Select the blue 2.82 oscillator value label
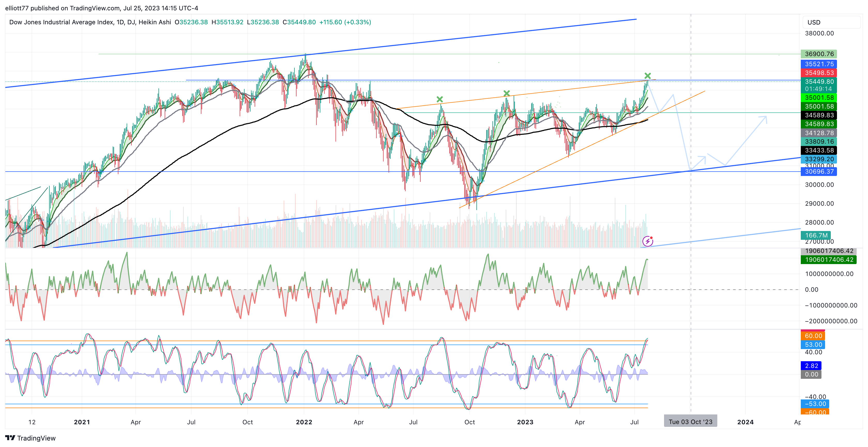 (811, 366)
